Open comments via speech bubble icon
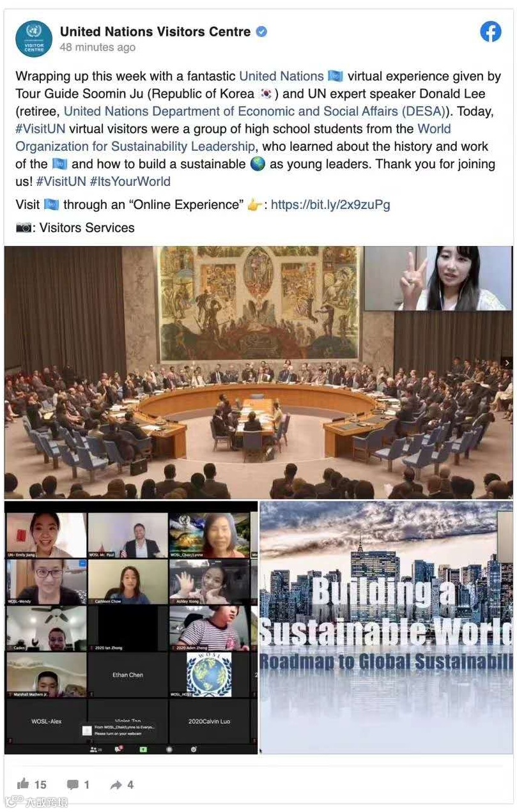Screen dimensions: 517x812 click(x=73, y=785)
